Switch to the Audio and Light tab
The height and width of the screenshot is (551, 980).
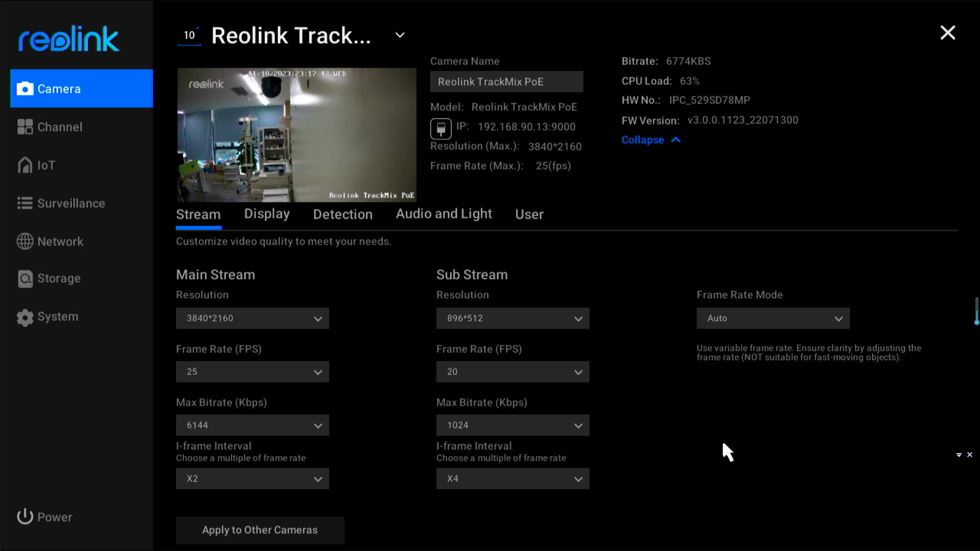444,214
